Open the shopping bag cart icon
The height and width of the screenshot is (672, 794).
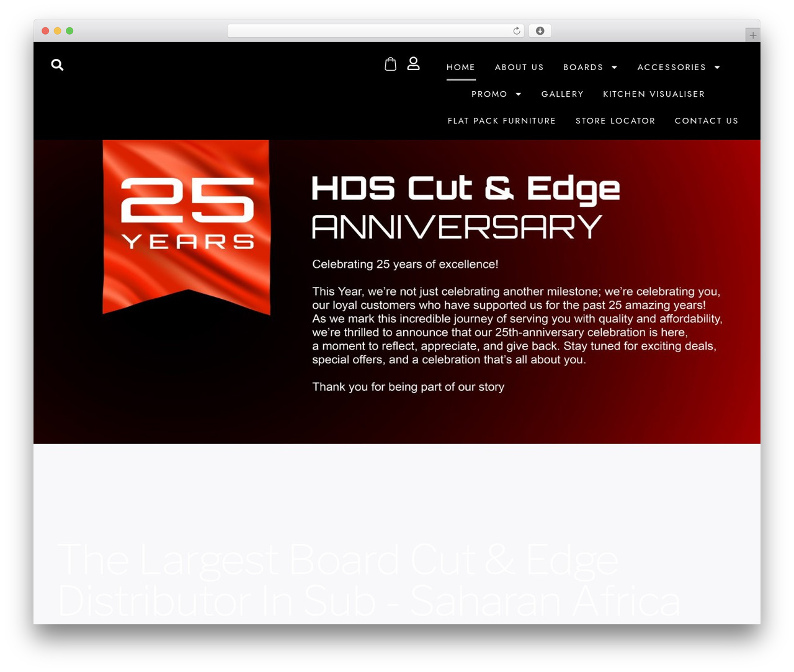[x=390, y=64]
